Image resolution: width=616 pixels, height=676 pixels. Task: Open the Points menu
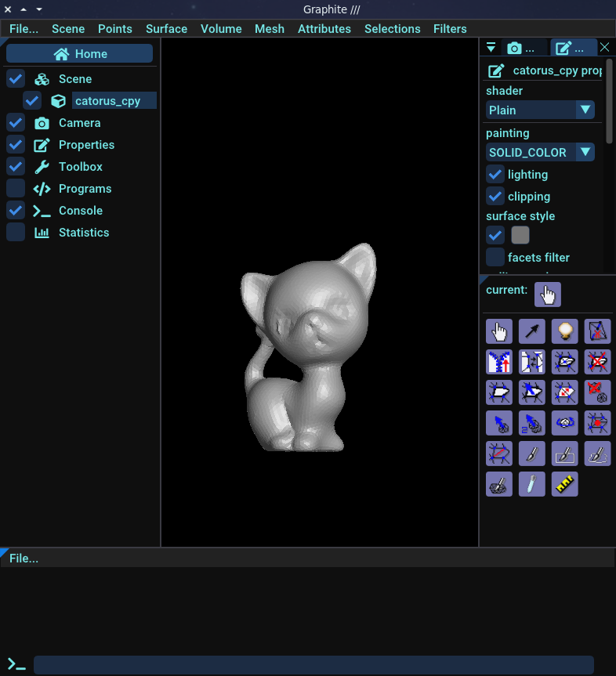[114, 29]
